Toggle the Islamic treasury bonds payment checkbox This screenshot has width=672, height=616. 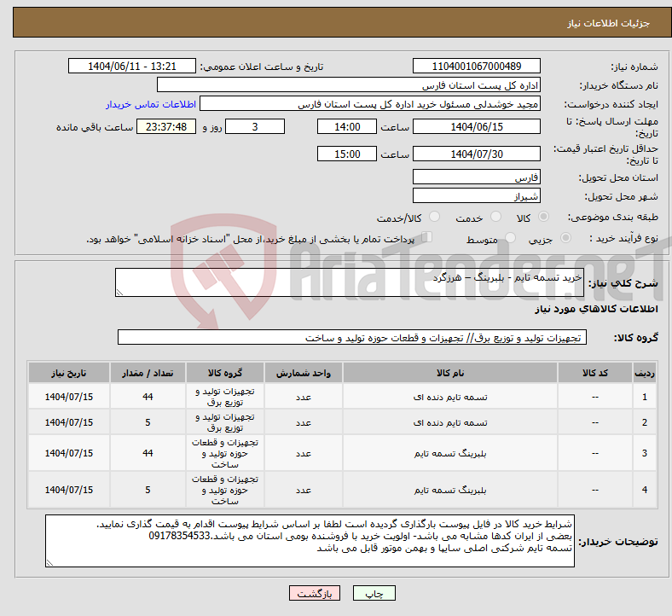pyautogui.click(x=427, y=237)
